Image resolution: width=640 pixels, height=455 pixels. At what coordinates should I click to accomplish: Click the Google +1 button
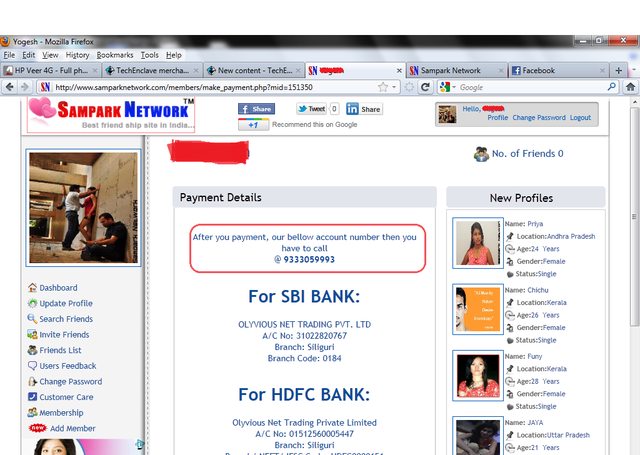(x=253, y=124)
